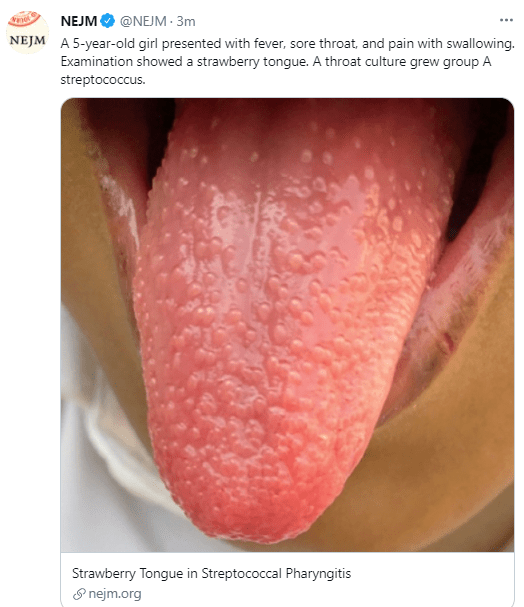Viewport: 524px width, 607px height.
Task: Open the 3m timestamp permalink
Action: click(186, 21)
